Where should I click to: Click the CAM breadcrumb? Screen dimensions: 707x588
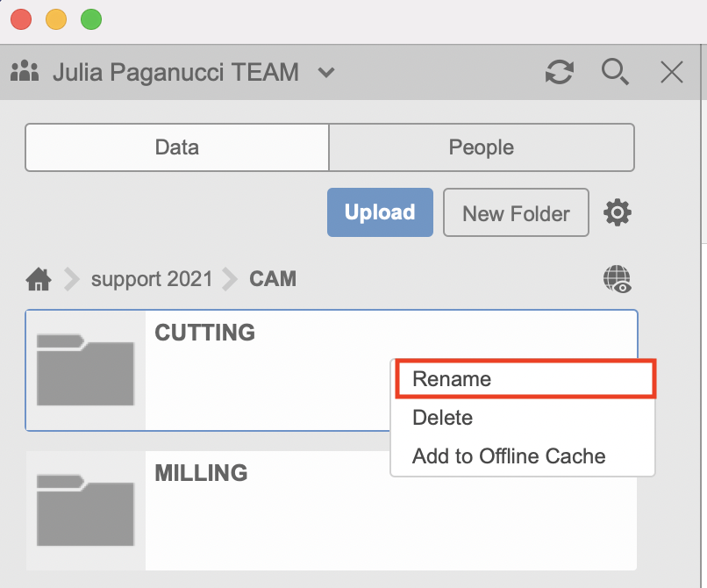click(273, 280)
